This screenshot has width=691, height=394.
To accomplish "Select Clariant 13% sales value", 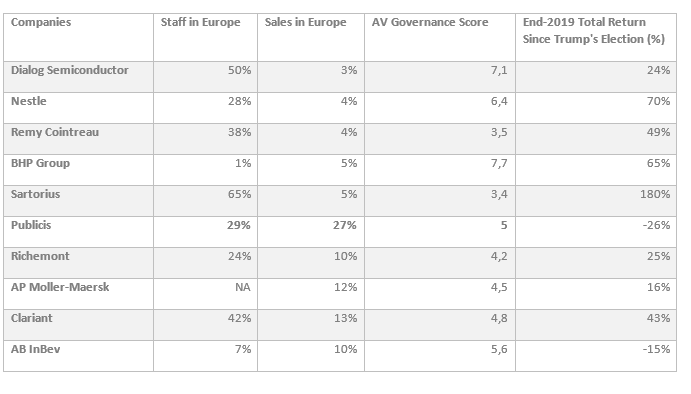I will click(346, 318).
